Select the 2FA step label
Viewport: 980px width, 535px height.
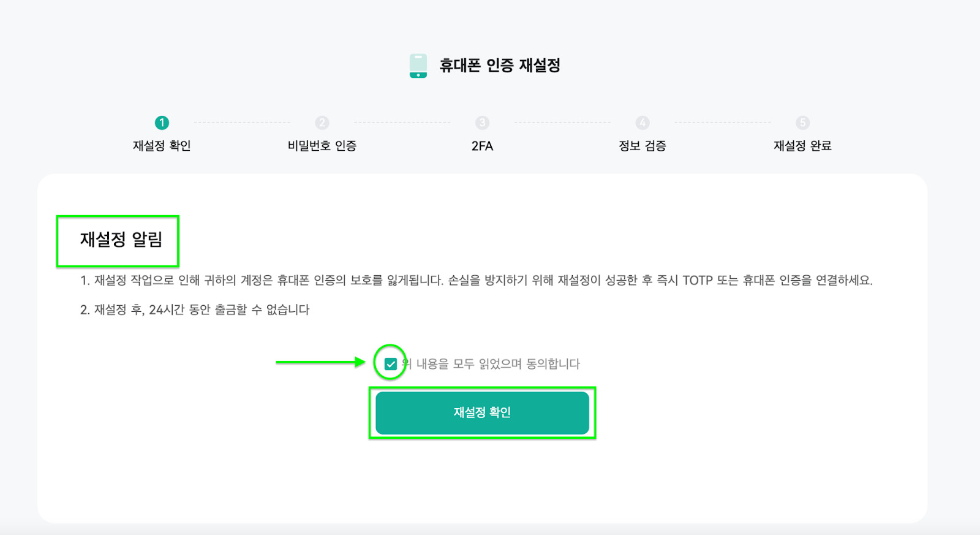pos(483,146)
